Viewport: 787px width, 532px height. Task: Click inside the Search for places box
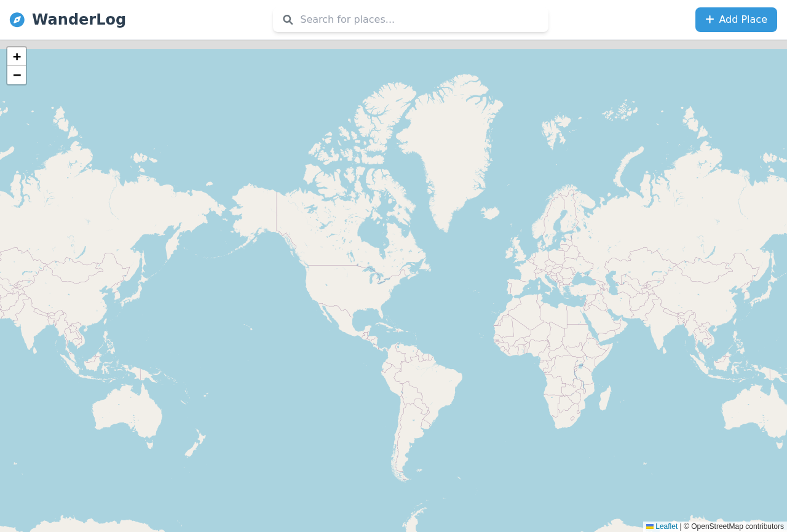pos(410,19)
